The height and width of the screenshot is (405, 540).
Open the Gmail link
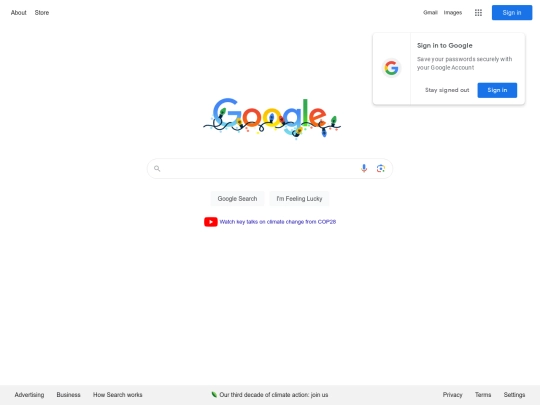[430, 13]
